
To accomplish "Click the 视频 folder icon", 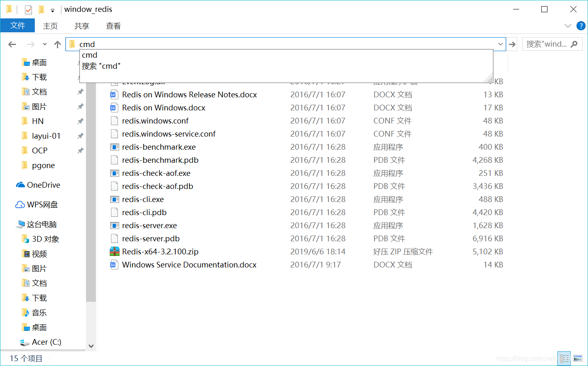I will tap(25, 254).
